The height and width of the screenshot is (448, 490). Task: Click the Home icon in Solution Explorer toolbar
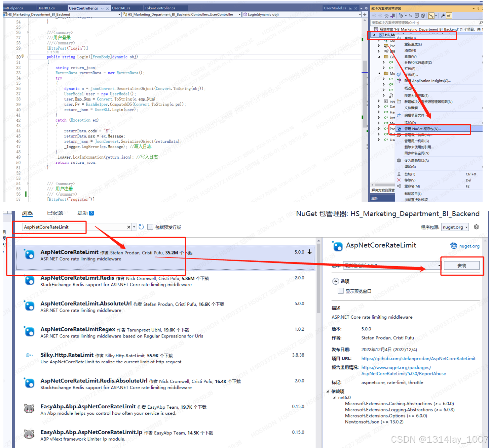point(386,15)
